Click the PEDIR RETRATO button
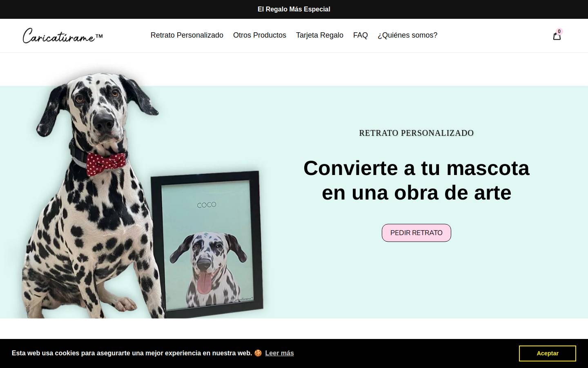 point(416,233)
